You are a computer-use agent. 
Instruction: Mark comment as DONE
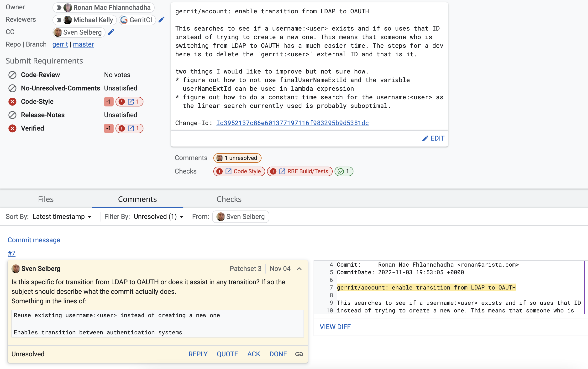278,354
